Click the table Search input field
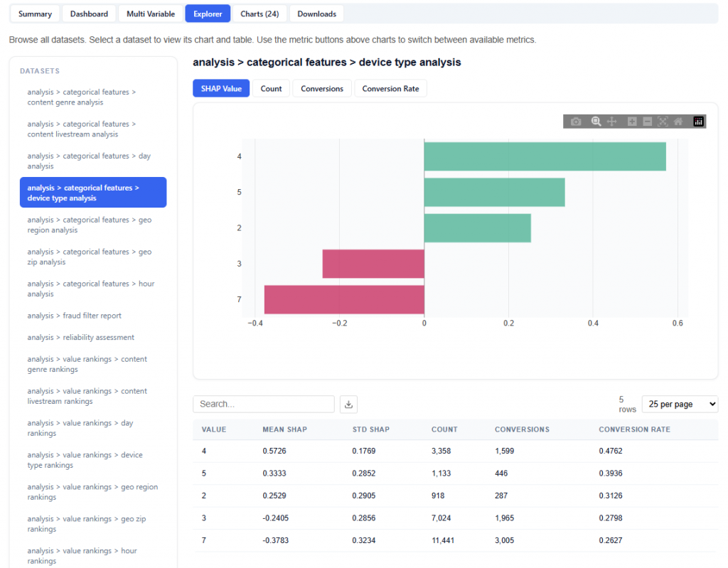The image size is (728, 568). [x=263, y=404]
